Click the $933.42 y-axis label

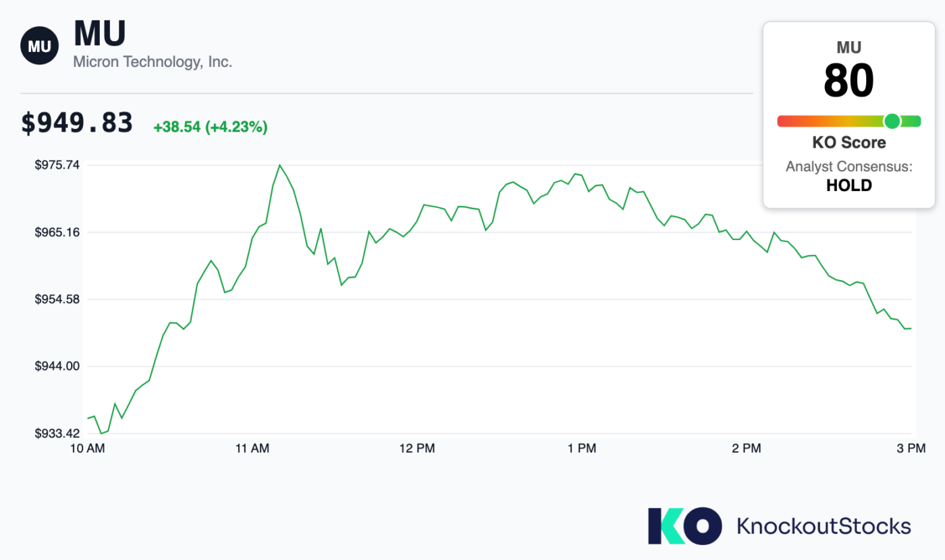click(x=57, y=433)
